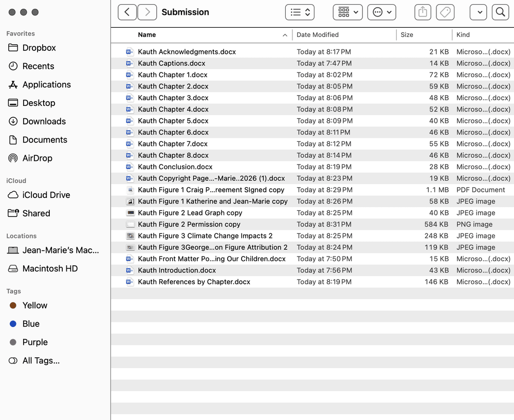The image size is (514, 420).
Task: Sort by the Size column header
Action: (x=407, y=35)
